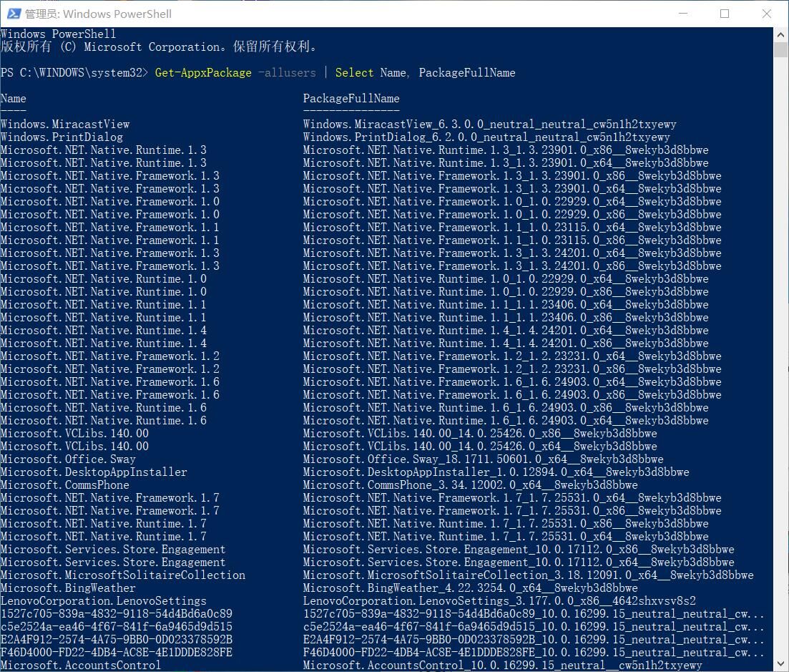Viewport: 789px width, 672px height.
Task: Click the scrollbar down arrow
Action: (780, 663)
